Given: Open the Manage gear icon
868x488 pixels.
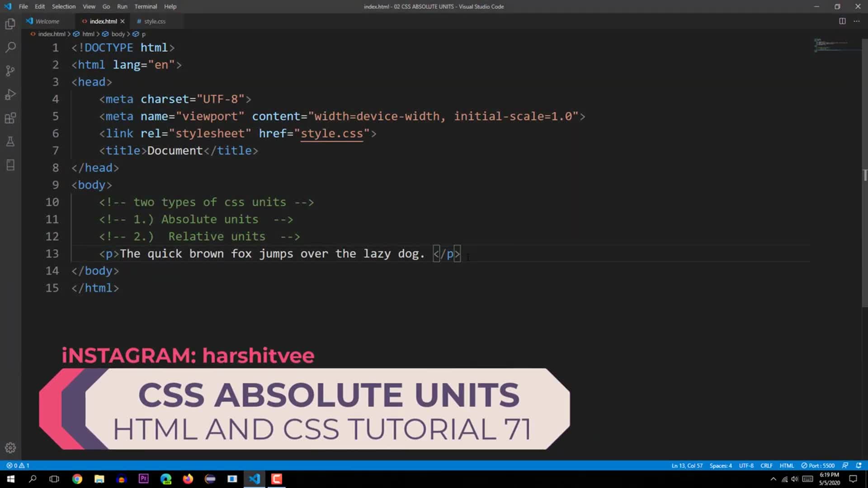Looking at the screenshot, I should (10, 448).
